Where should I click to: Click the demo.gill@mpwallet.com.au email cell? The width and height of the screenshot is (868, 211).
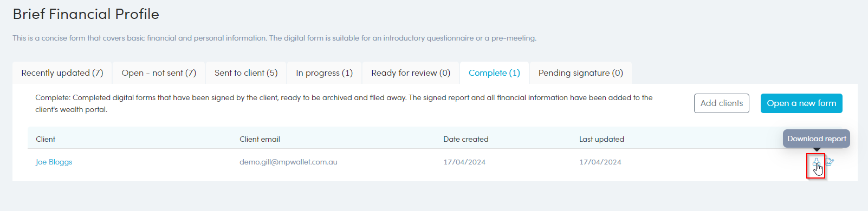coord(288,162)
